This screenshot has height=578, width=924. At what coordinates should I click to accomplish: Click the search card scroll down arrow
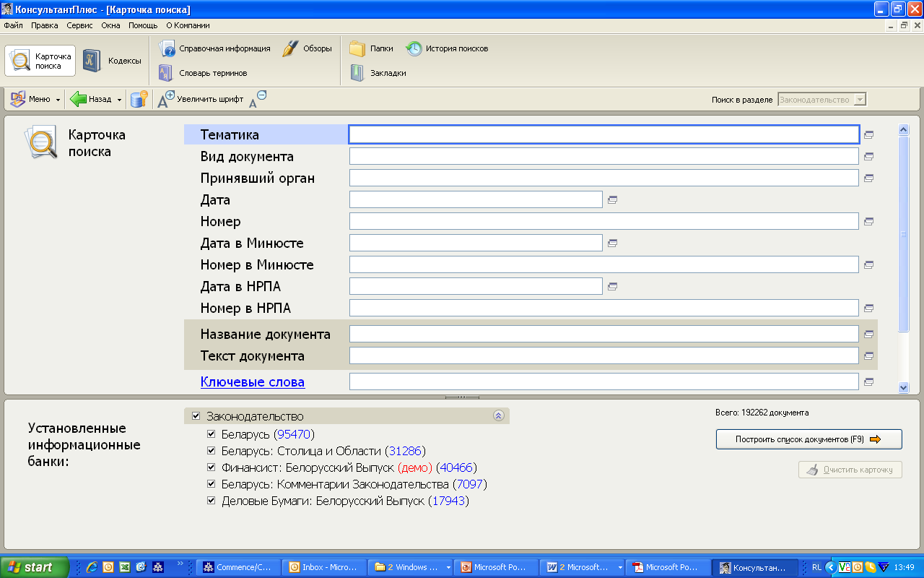point(903,387)
